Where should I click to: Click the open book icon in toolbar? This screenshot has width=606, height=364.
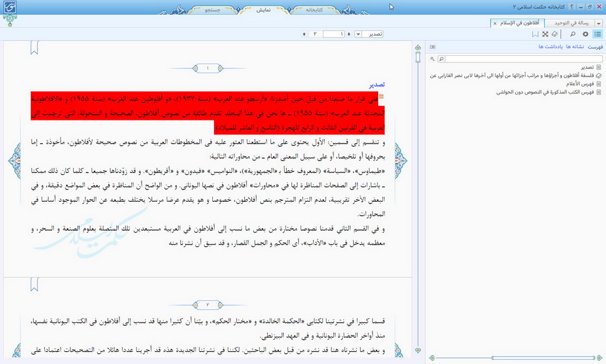point(555,34)
